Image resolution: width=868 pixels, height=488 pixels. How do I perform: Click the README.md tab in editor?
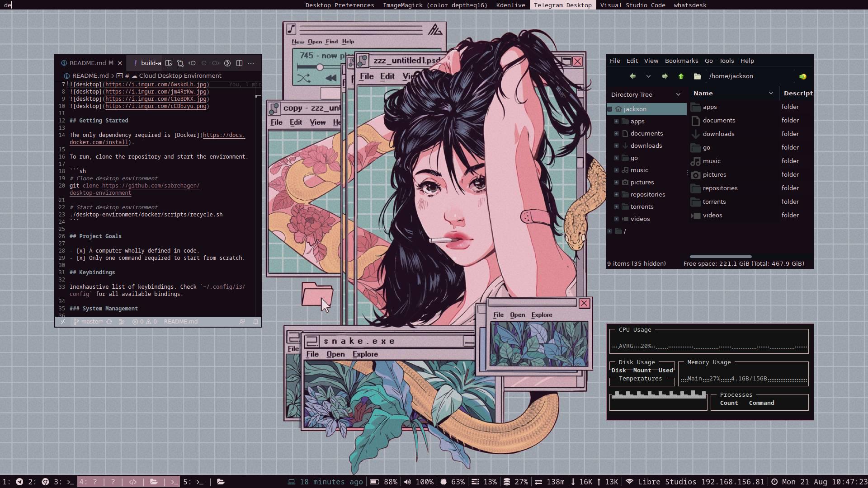(x=88, y=62)
